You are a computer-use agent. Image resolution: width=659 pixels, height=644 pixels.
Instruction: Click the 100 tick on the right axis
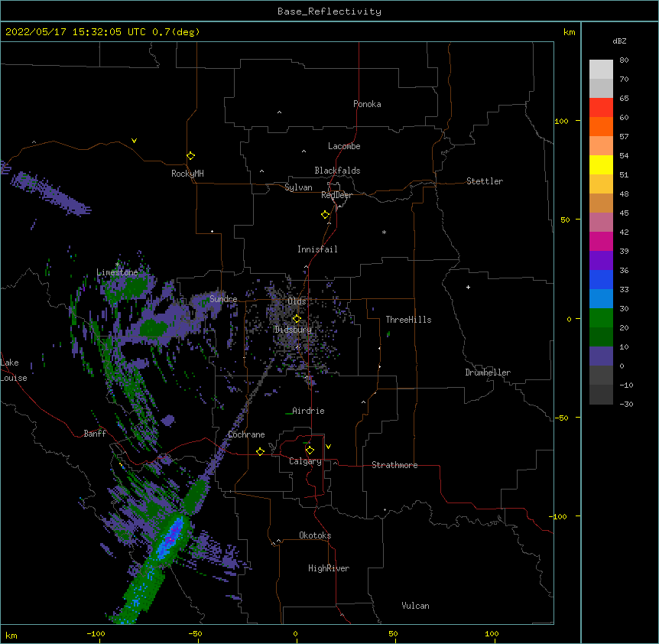tap(561, 121)
